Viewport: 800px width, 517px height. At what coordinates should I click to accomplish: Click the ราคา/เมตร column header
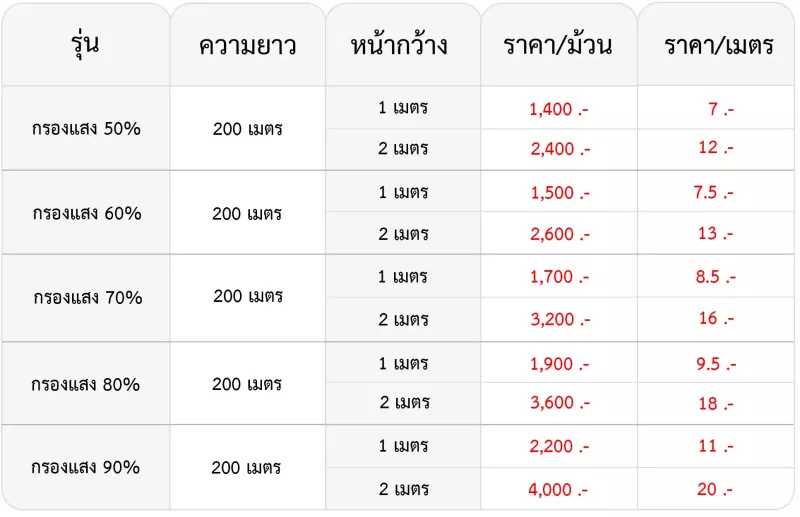pos(719,45)
